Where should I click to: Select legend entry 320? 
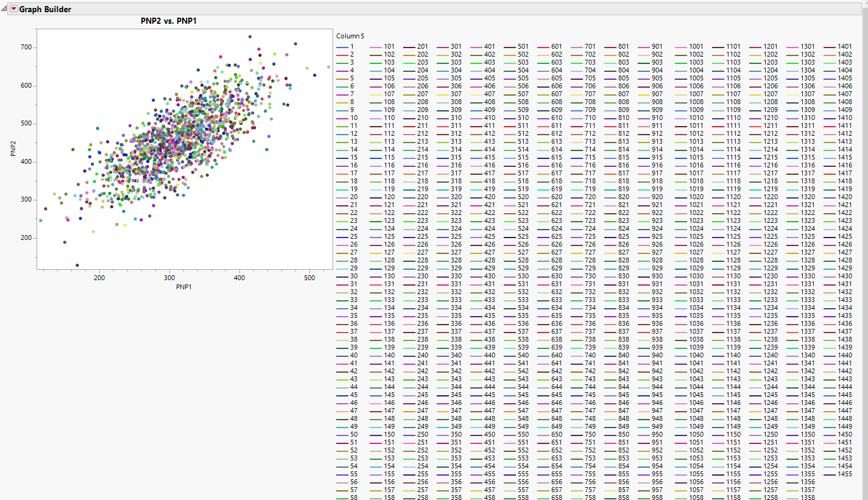pyautogui.click(x=450, y=197)
